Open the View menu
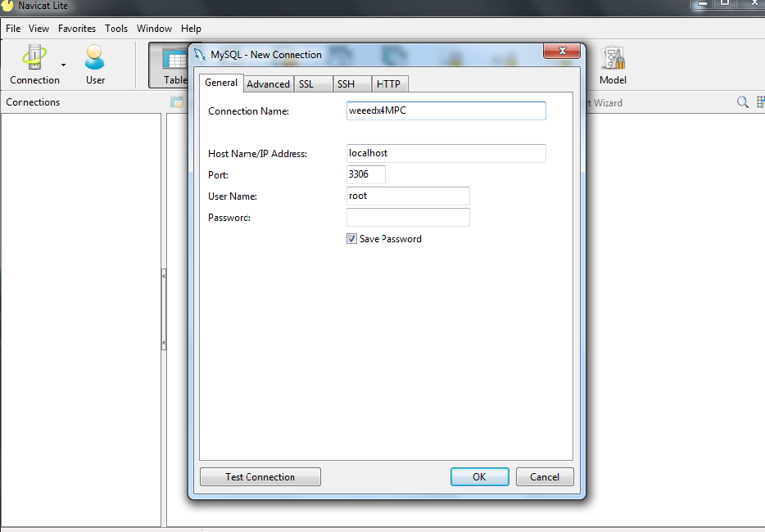Image resolution: width=765 pixels, height=532 pixels. [38, 29]
